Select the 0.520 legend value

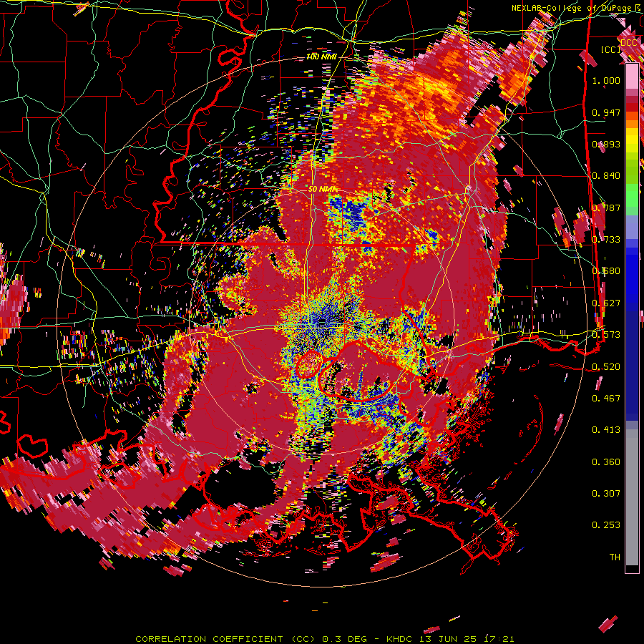tap(606, 366)
